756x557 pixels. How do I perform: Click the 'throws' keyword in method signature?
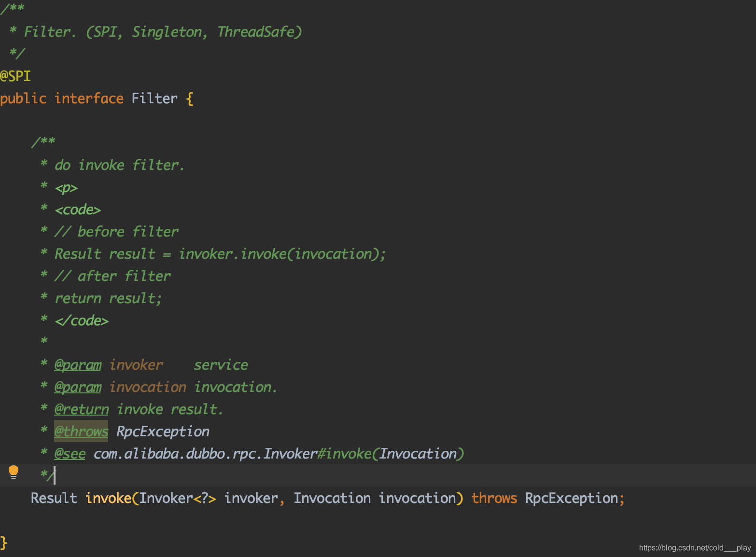tap(494, 498)
